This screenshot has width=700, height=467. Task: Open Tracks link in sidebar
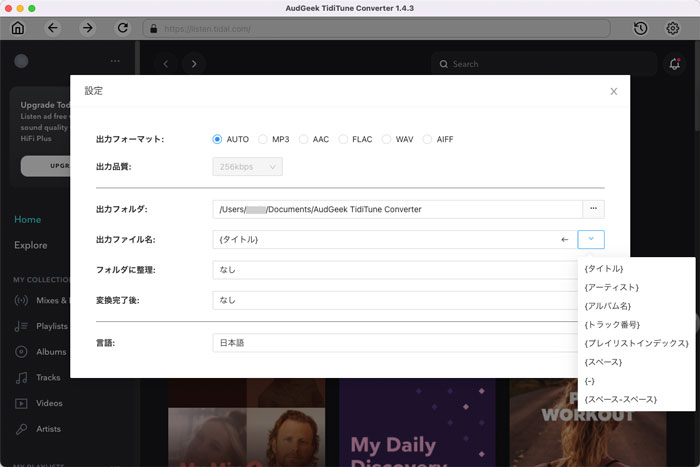click(x=48, y=378)
